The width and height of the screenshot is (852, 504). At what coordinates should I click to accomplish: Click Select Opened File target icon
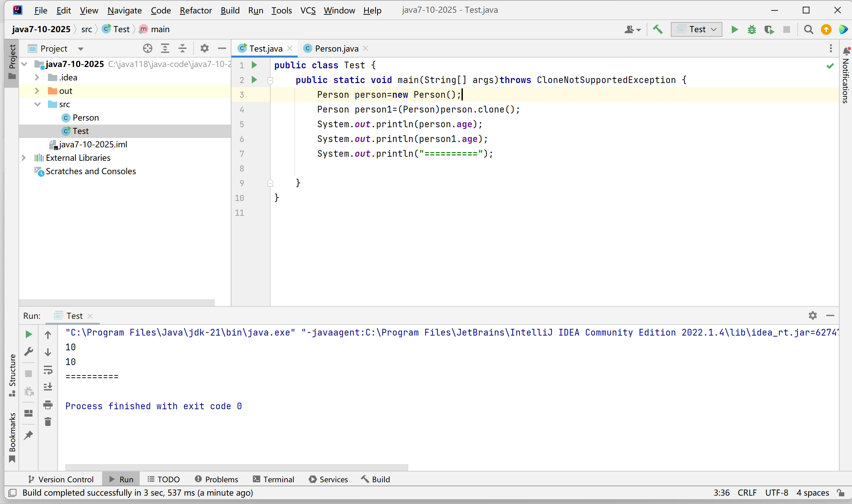coord(147,49)
